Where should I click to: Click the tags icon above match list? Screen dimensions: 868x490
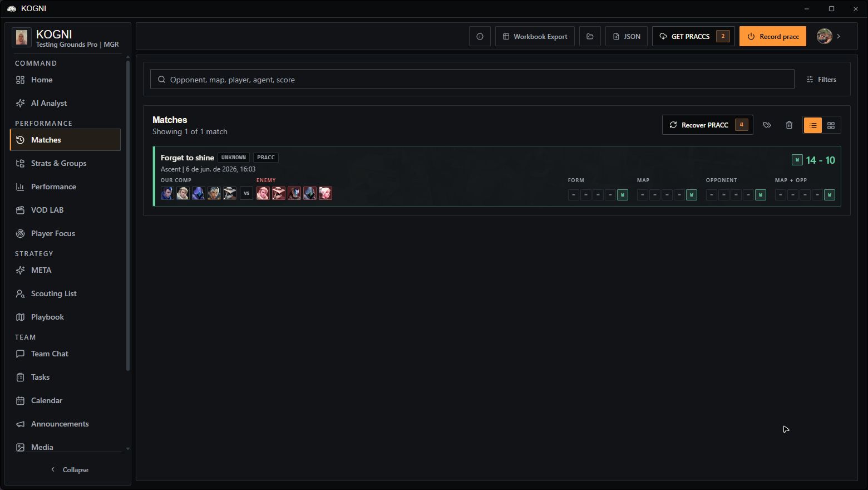[x=767, y=125]
